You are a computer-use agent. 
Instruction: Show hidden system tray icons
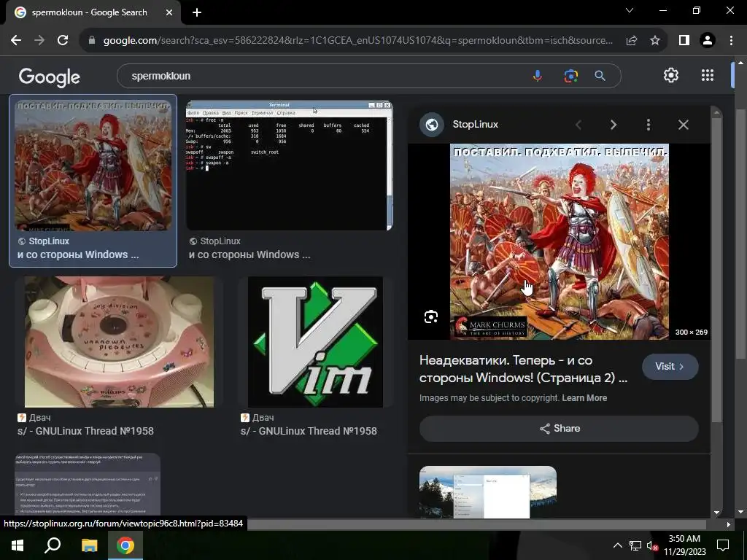click(x=617, y=545)
